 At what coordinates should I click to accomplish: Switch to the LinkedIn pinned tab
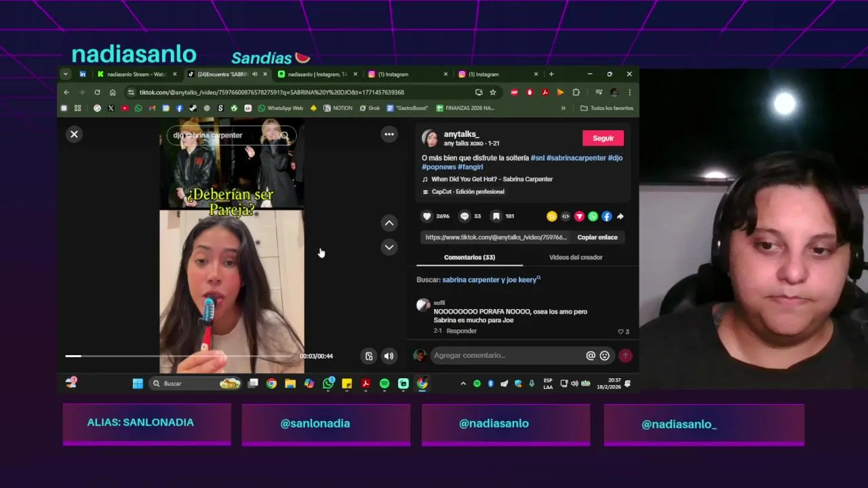(83, 74)
